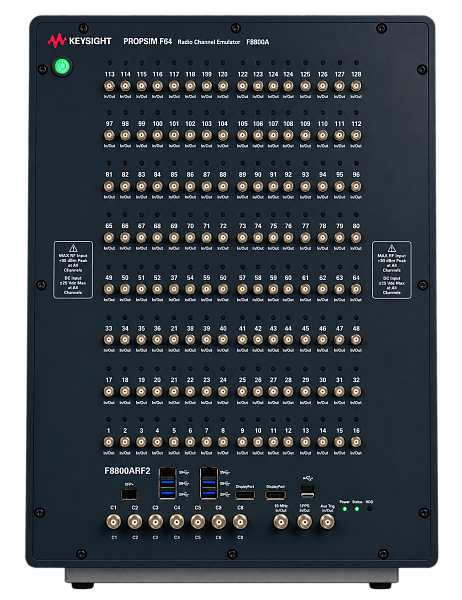Click the 10 MHz In/Out connector
Screen dimensions: 462x600
281,522
